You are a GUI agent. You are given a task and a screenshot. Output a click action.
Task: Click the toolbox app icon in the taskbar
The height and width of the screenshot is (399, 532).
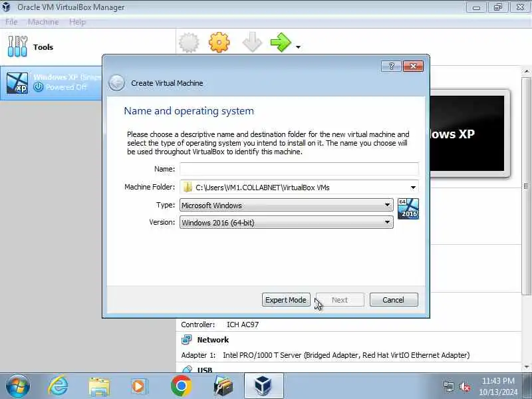tap(223, 386)
